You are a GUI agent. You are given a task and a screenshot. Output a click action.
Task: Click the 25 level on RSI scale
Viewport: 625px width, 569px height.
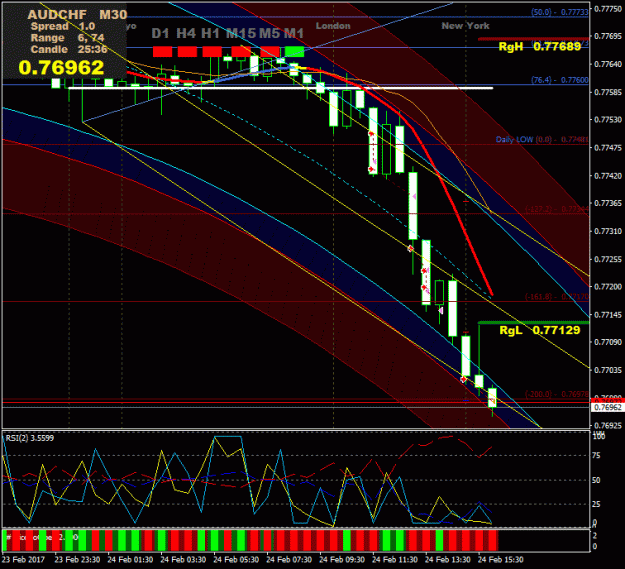point(596,504)
